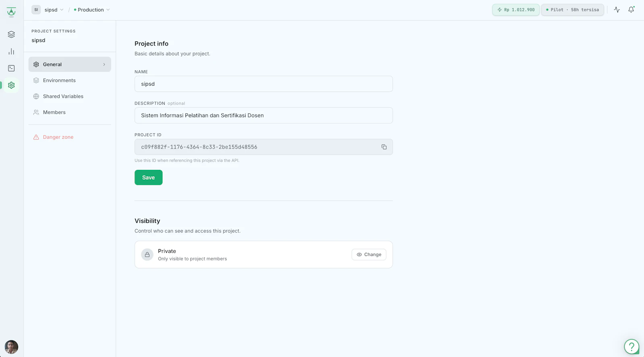
Task: Click 'Only visible to project members' text
Action: click(192, 259)
